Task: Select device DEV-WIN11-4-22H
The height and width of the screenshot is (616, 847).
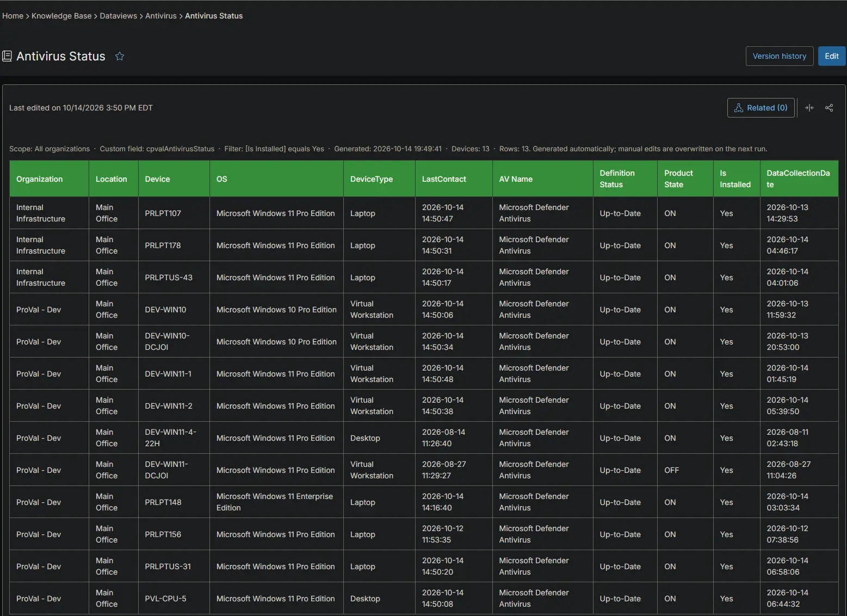Action: click(174, 438)
